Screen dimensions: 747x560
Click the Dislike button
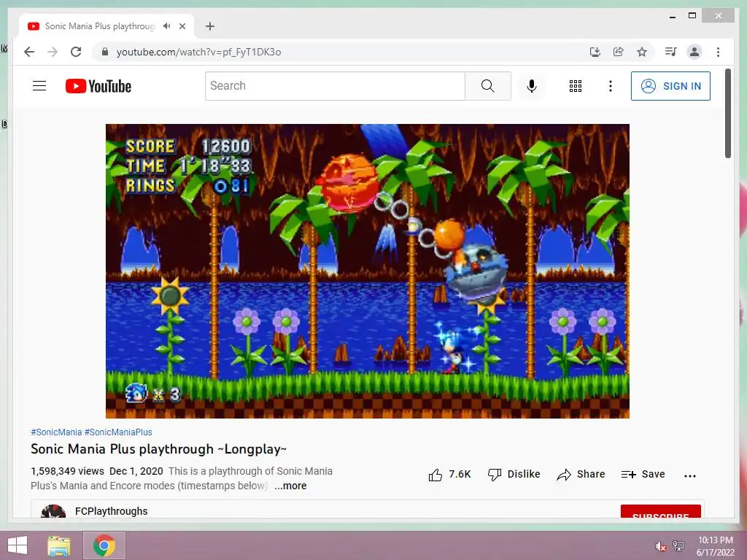(514, 474)
